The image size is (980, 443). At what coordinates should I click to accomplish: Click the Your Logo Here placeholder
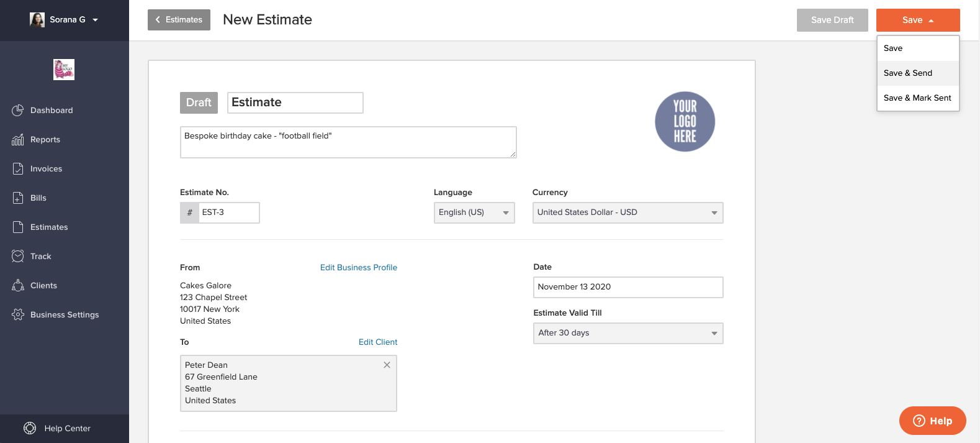coord(685,122)
